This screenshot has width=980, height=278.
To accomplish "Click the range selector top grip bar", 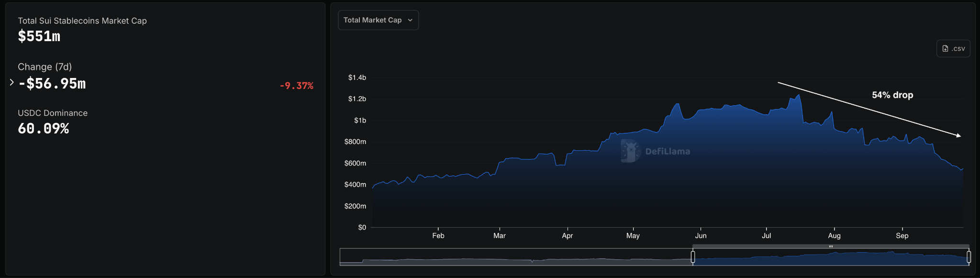I will tap(831, 246).
